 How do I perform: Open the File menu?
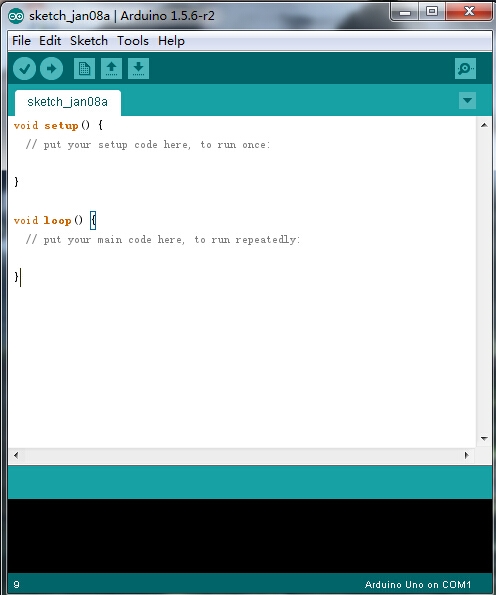point(21,41)
